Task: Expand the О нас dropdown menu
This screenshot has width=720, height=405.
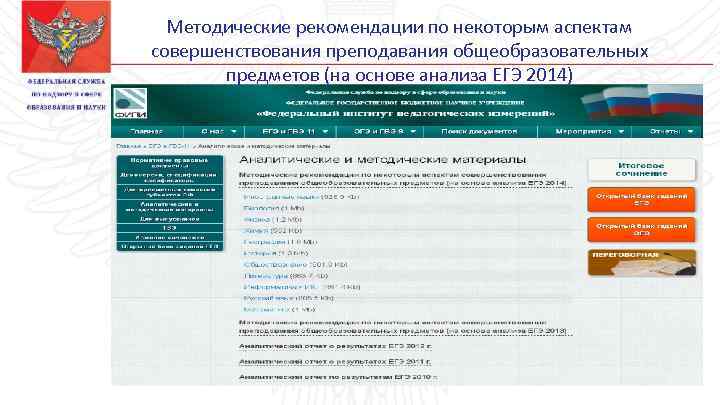Action: (219, 132)
